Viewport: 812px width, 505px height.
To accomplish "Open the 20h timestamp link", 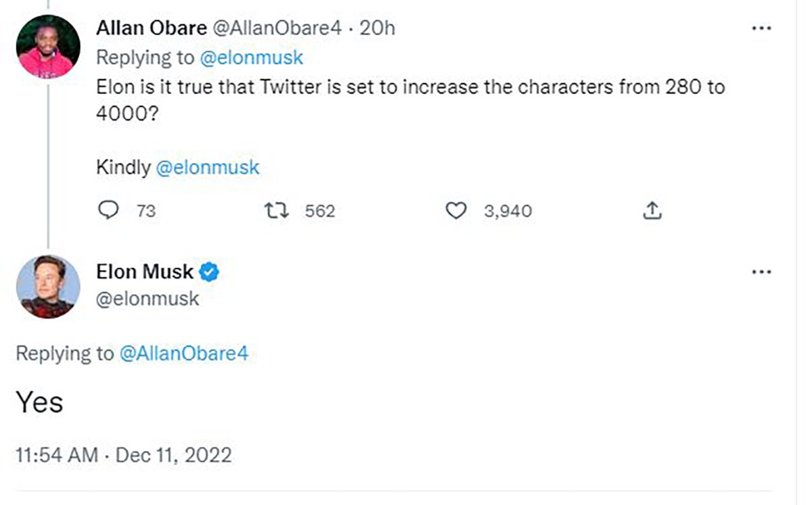I will (x=378, y=28).
